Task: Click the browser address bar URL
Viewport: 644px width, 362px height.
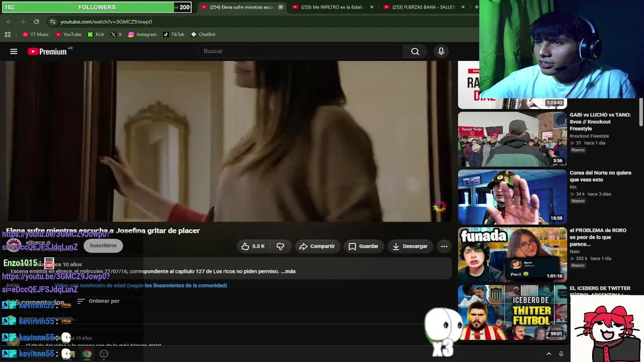Action: click(x=106, y=22)
